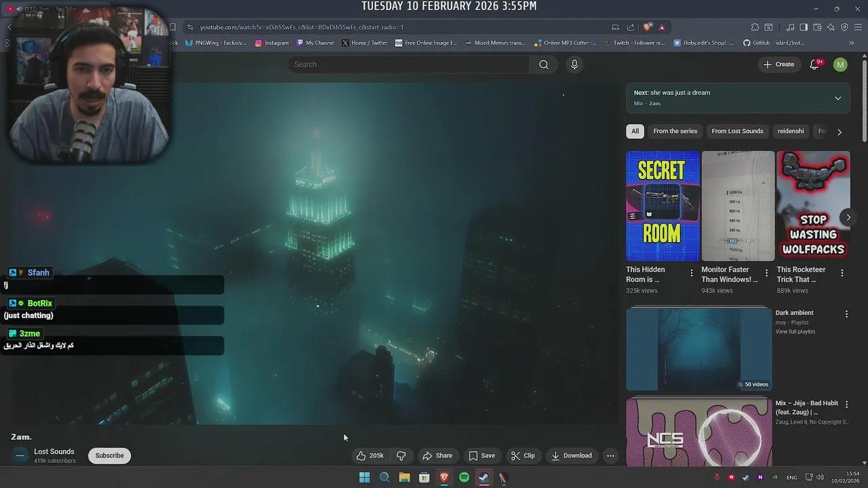Image resolution: width=868 pixels, height=488 pixels.
Task: Open Lost Sounds channel name link
Action: [54, 451]
